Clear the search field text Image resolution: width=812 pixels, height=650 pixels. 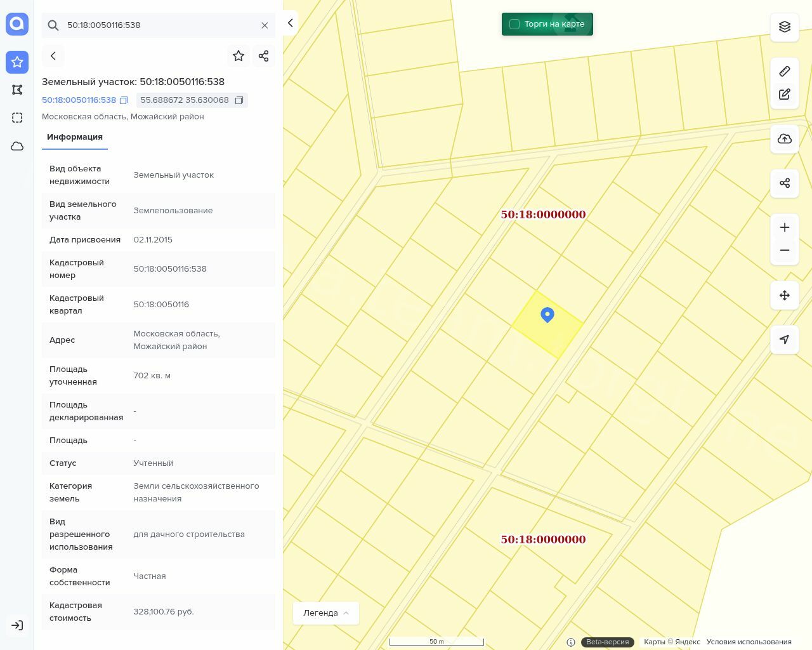point(265,25)
